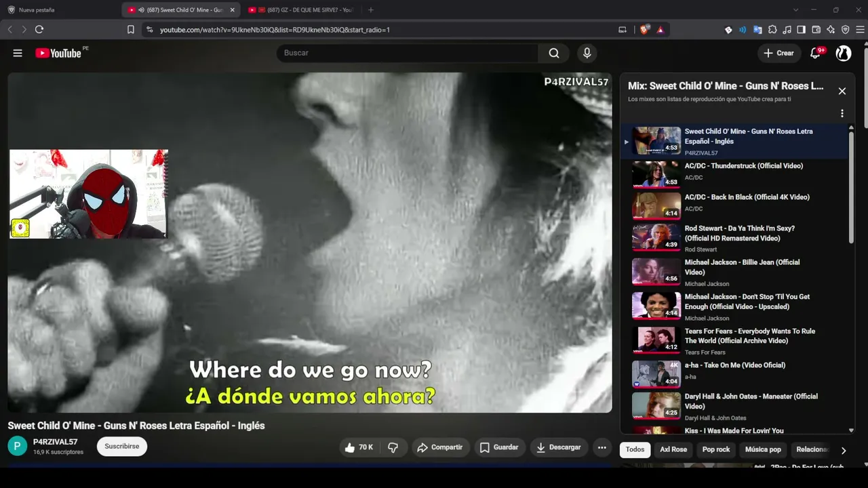Click the Crear create button

[778, 53]
